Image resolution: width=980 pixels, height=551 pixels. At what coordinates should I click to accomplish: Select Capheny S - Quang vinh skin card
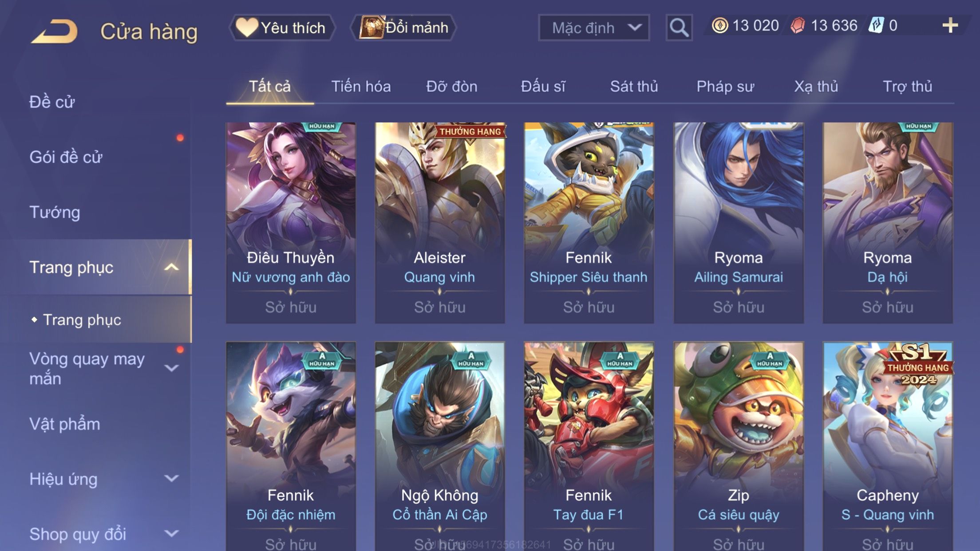887,446
